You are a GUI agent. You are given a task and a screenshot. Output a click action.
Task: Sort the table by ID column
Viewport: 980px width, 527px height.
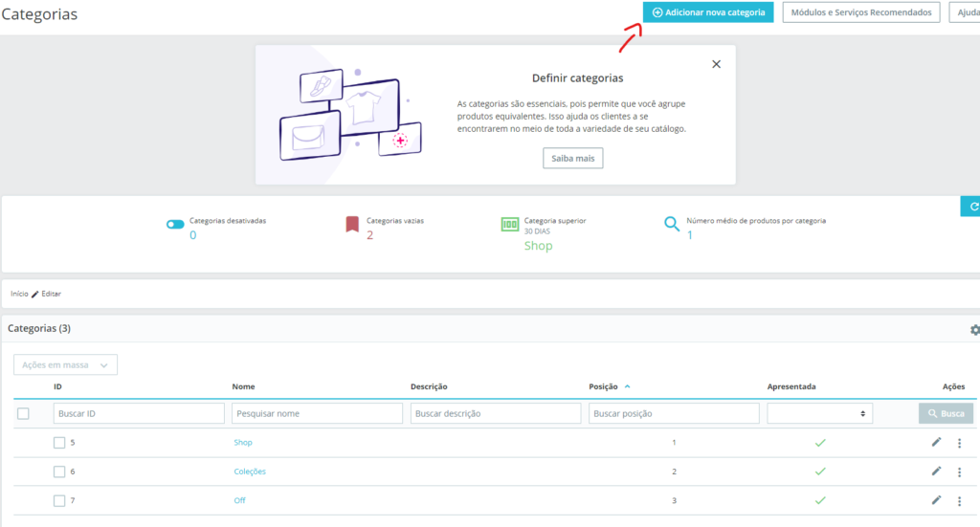57,386
